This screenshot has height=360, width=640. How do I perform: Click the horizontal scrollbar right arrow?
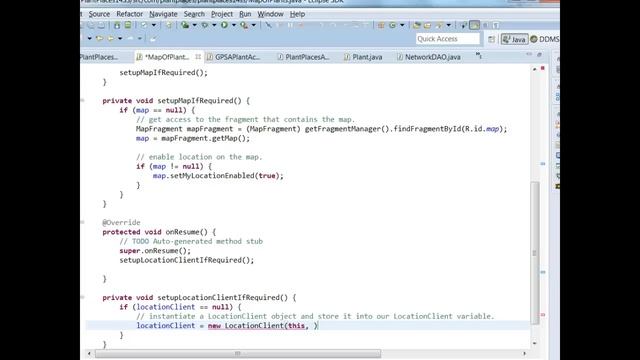(x=524, y=353)
